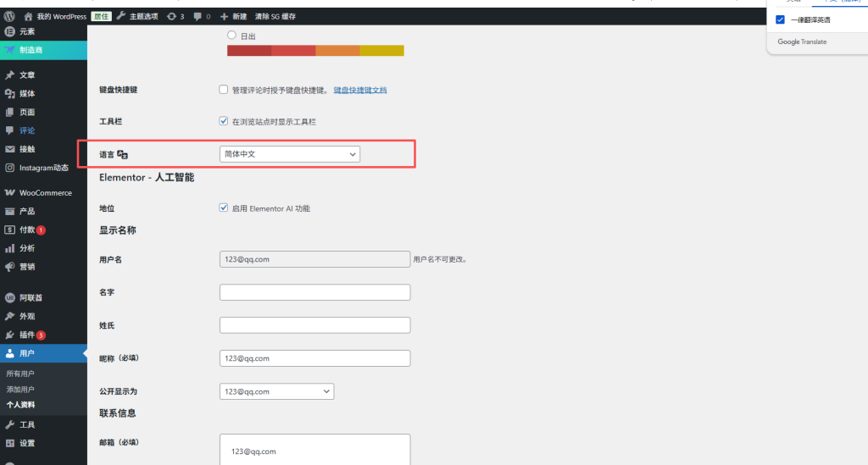Open 键盘快捷键文档 link

pyautogui.click(x=359, y=90)
